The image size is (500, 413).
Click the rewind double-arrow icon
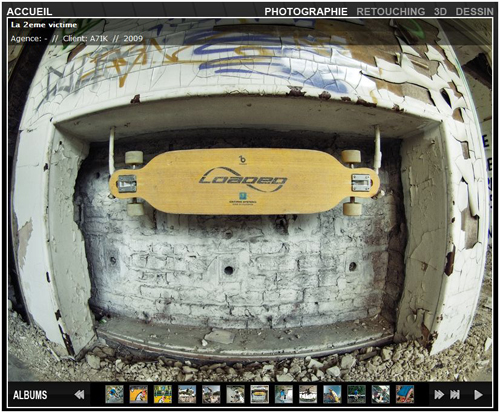(x=79, y=395)
